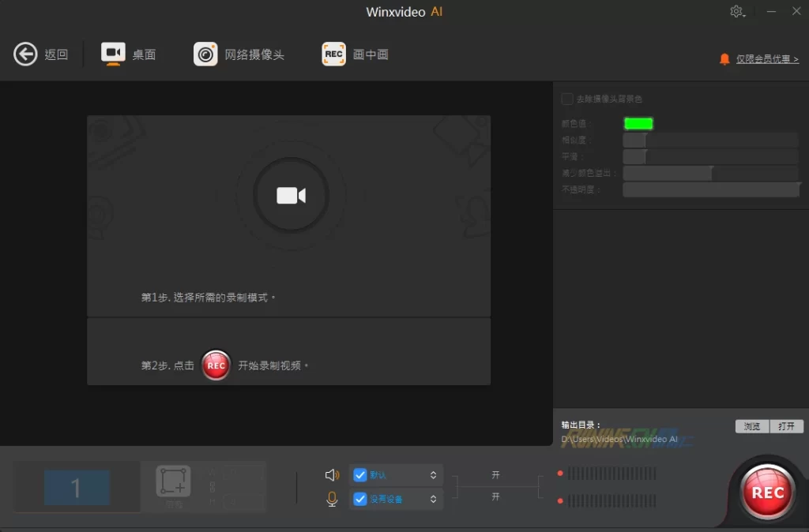The image size is (809, 532).
Task: Click the crop region selection icon
Action: pos(173,481)
